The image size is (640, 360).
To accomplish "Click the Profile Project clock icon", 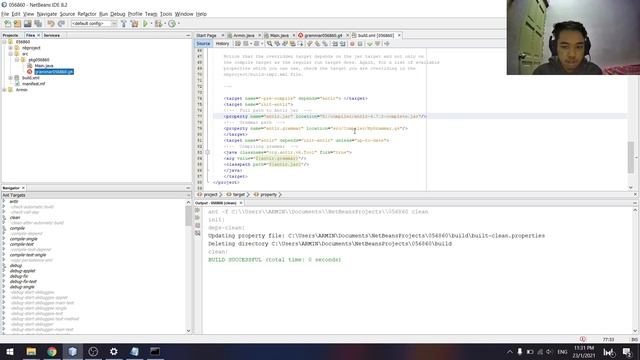I will coord(172,24).
